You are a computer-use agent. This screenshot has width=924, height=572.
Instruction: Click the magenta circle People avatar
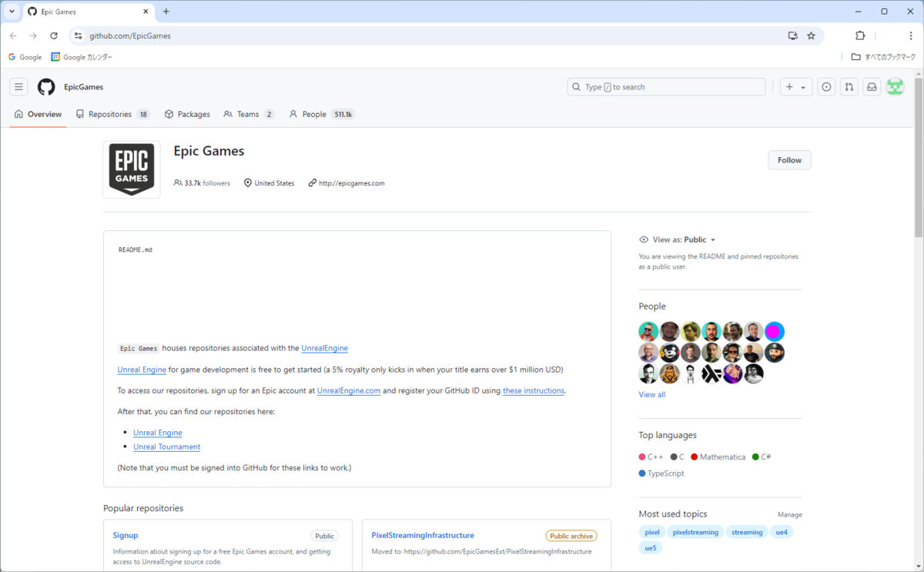(775, 332)
